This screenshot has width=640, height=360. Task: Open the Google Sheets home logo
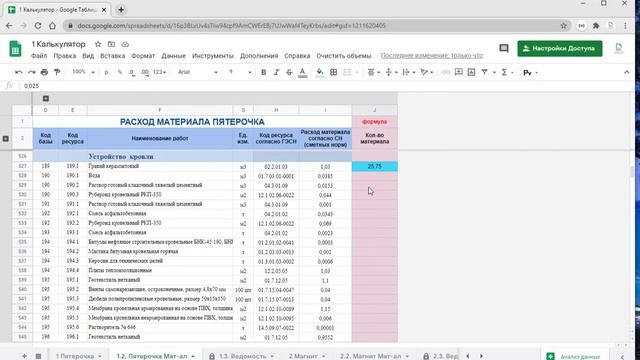pos(15,49)
